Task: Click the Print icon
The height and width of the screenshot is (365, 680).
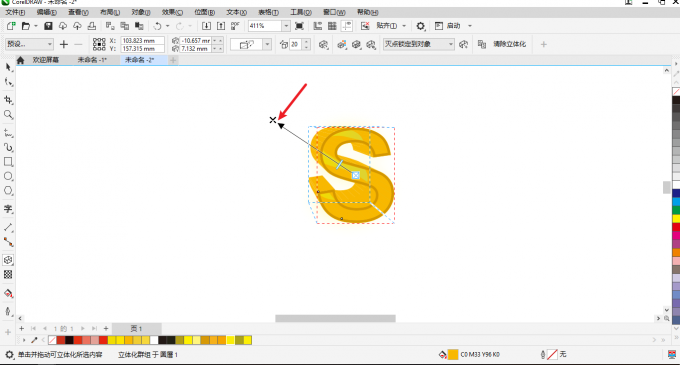Action: coord(92,26)
